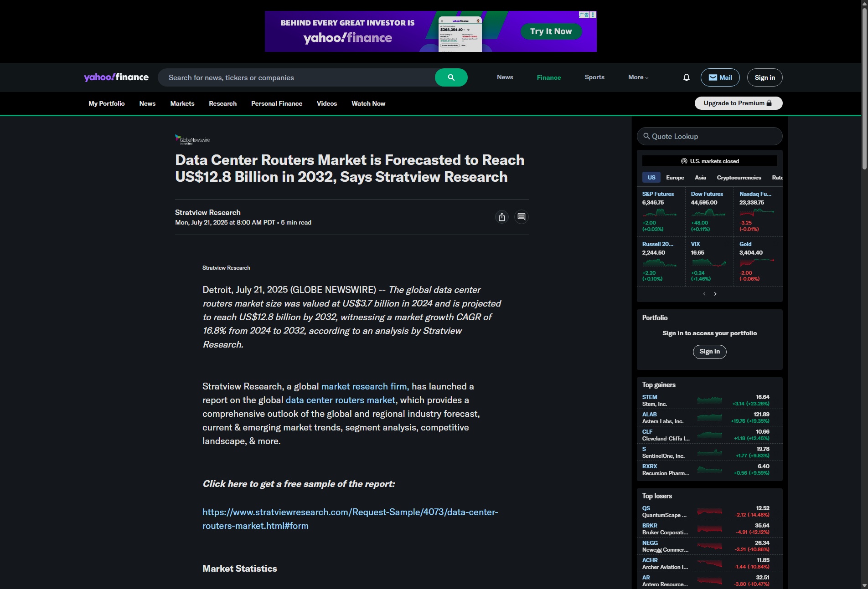Image resolution: width=868 pixels, height=589 pixels.
Task: Open the STEM ticker in Top gainers
Action: pos(650,397)
